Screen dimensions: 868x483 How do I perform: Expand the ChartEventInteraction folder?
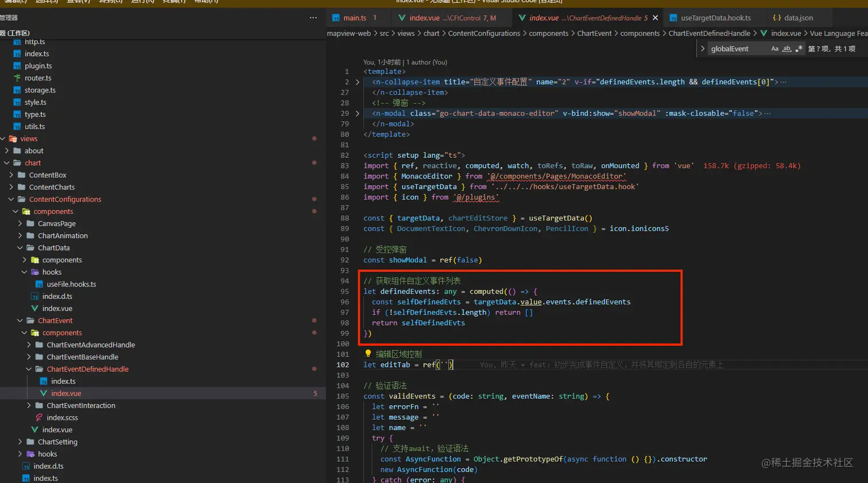(81, 405)
